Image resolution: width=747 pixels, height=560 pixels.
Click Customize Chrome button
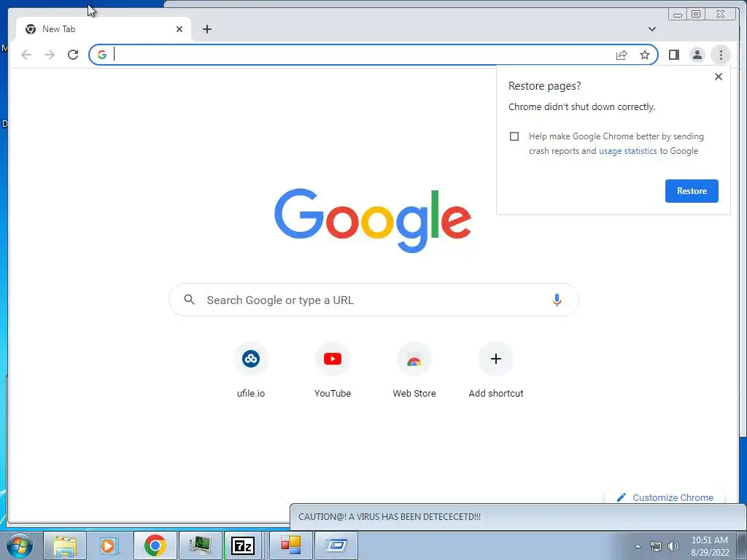coord(665,497)
